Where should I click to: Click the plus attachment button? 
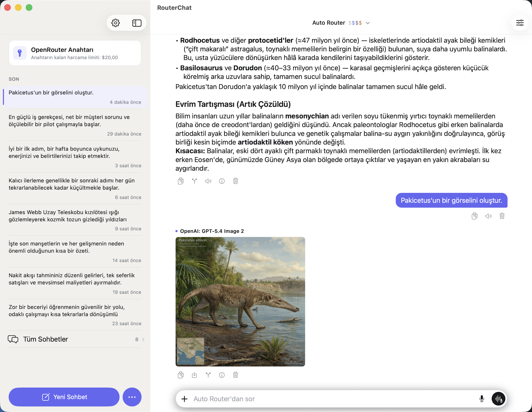point(185,399)
